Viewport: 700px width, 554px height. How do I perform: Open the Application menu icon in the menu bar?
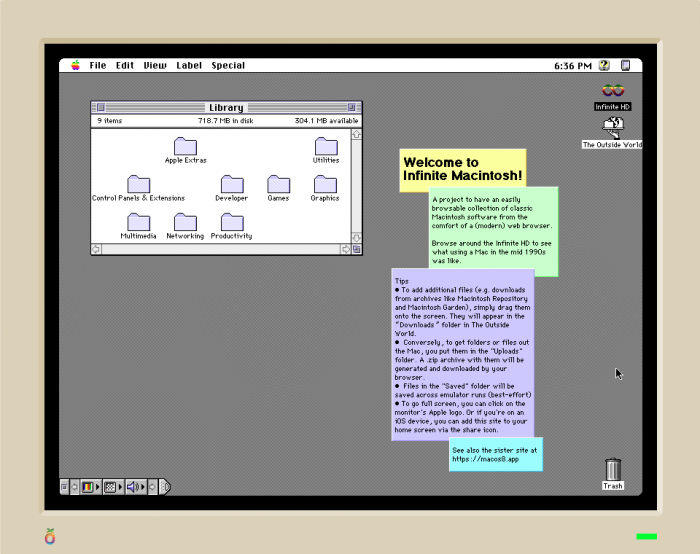(625, 66)
